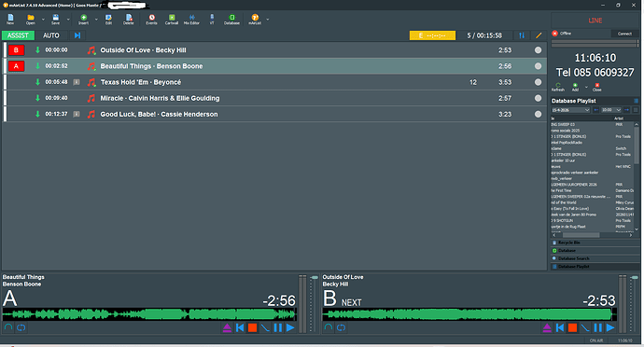Toggle loop on player B
This screenshot has width=644, height=347.
tap(341, 327)
